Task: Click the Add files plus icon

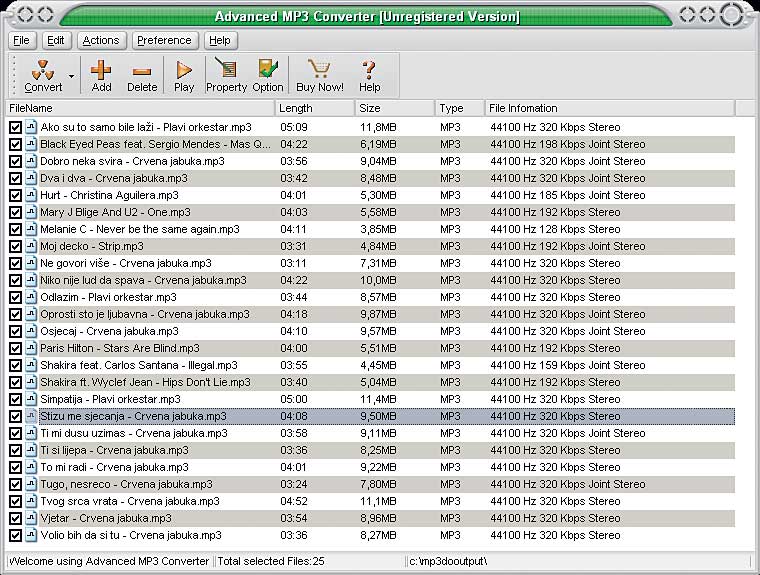Action: click(101, 70)
